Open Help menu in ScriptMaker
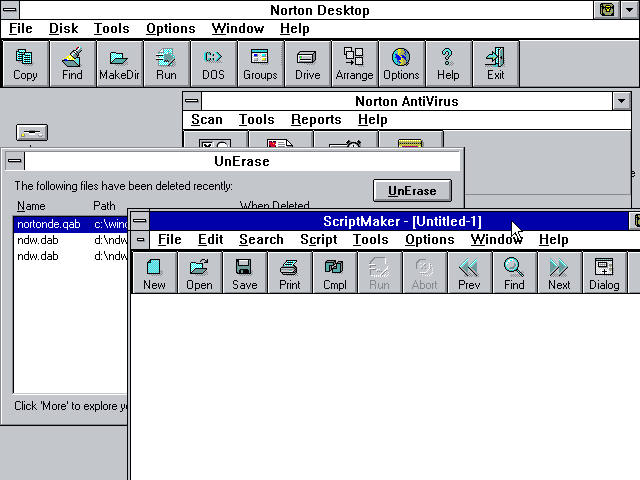 [x=553, y=240]
